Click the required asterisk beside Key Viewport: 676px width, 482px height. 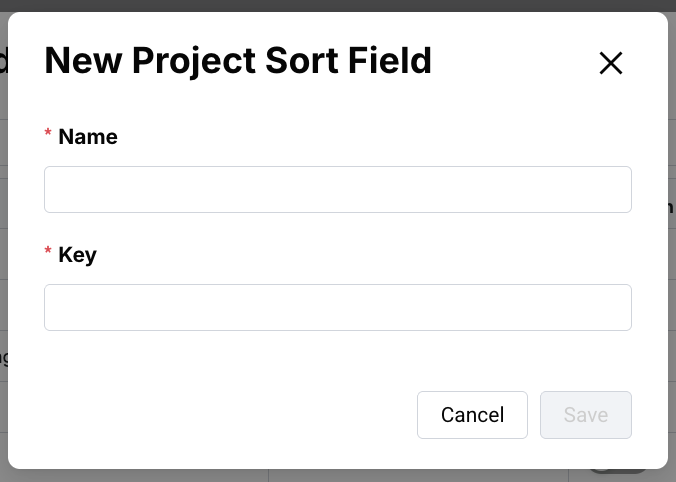tap(48, 253)
